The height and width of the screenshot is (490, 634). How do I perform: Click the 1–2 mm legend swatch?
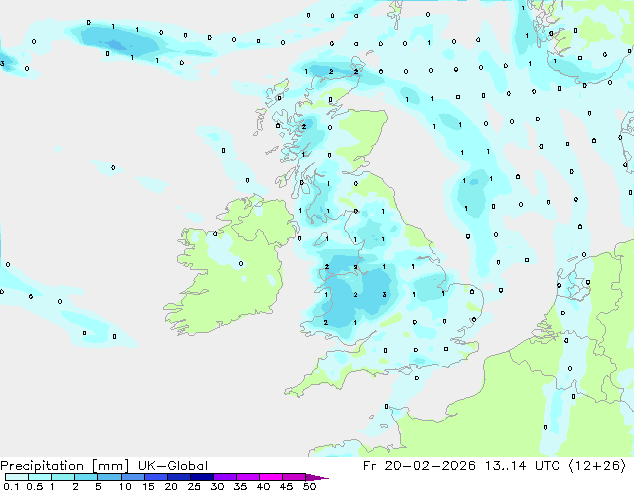tap(63, 477)
